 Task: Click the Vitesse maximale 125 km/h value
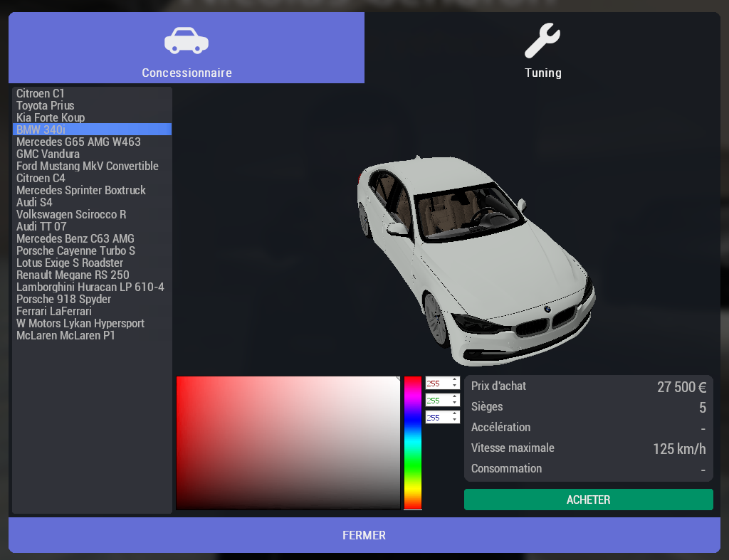tap(679, 449)
